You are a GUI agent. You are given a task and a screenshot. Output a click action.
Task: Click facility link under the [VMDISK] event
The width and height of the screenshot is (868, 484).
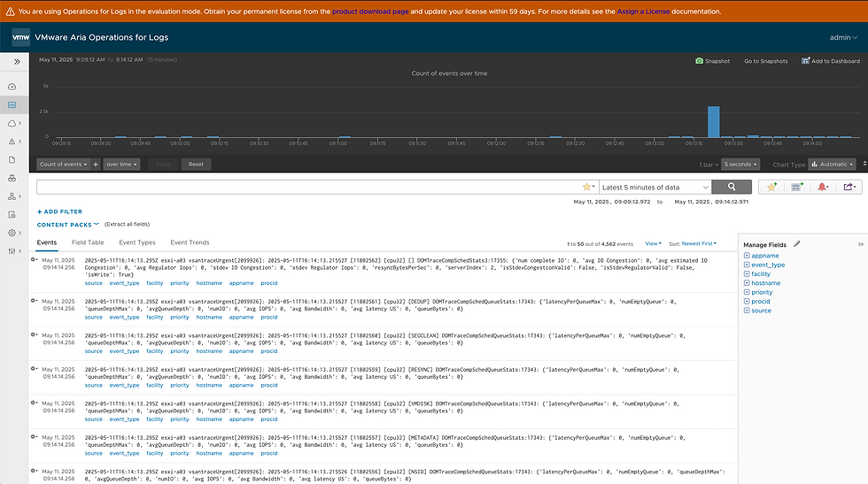coord(154,419)
